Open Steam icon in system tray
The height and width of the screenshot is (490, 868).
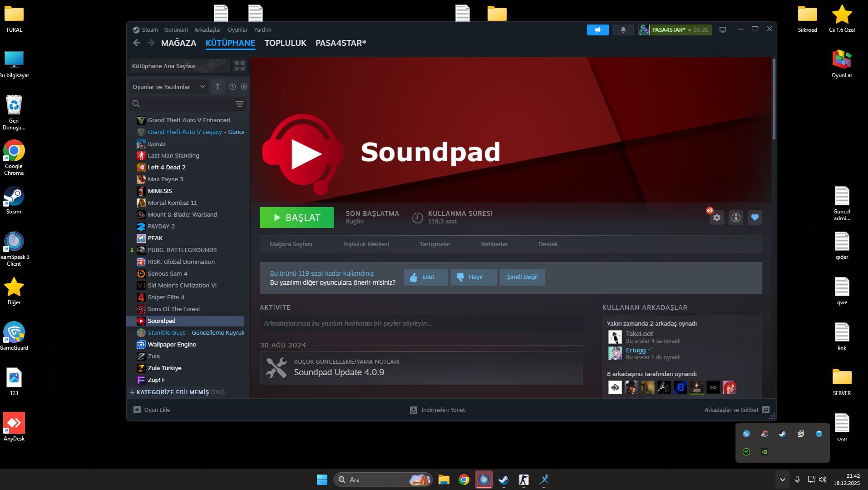point(783,434)
